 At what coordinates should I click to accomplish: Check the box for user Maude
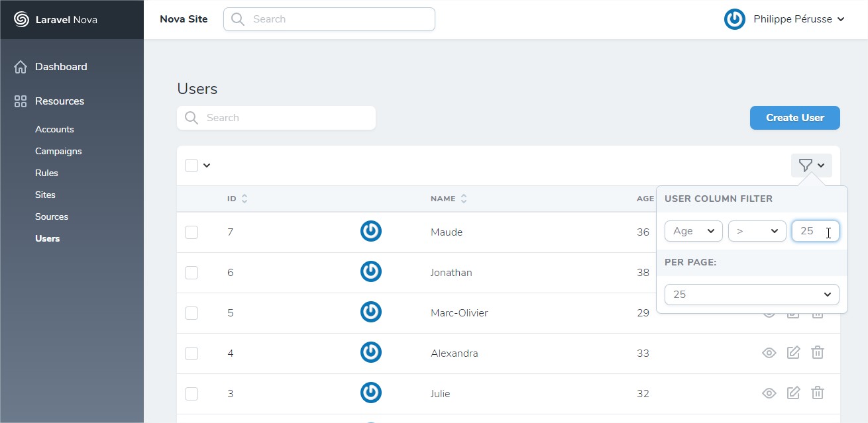tap(191, 232)
